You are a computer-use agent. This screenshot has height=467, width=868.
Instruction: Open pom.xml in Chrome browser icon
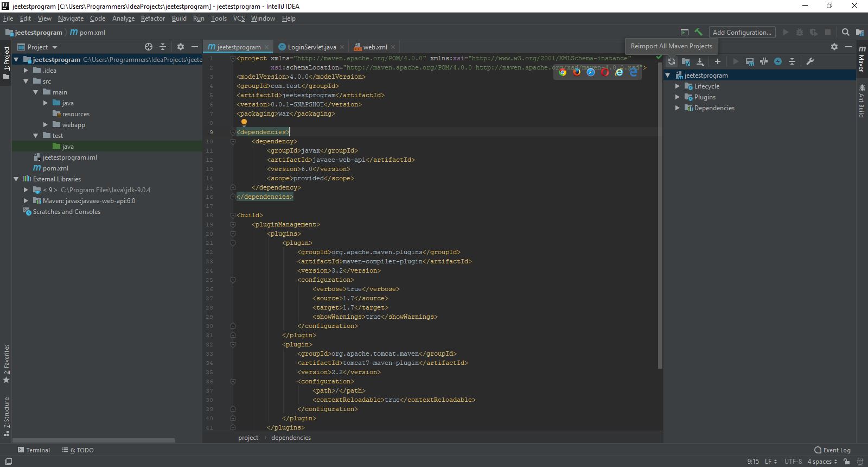click(563, 72)
